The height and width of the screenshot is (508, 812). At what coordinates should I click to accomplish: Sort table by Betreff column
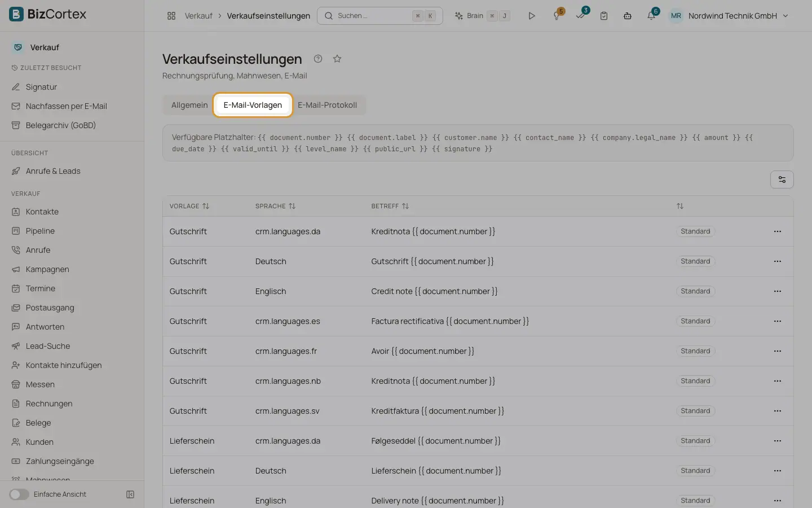pyautogui.click(x=390, y=206)
